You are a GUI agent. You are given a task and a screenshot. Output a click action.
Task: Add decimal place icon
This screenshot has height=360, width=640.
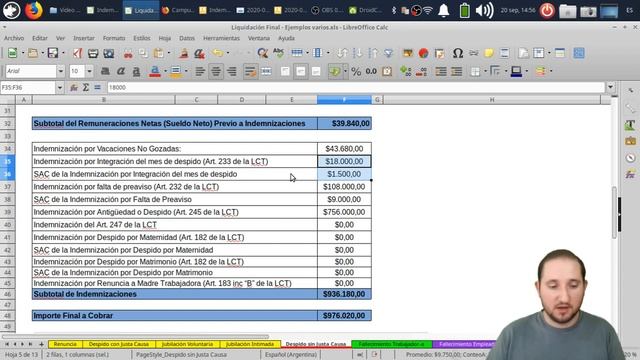tap(405, 71)
